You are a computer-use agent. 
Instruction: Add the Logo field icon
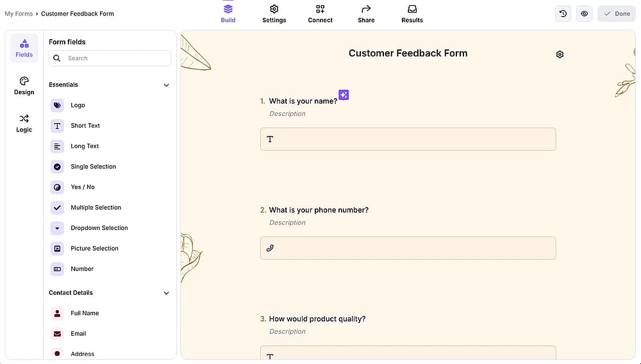click(x=57, y=105)
